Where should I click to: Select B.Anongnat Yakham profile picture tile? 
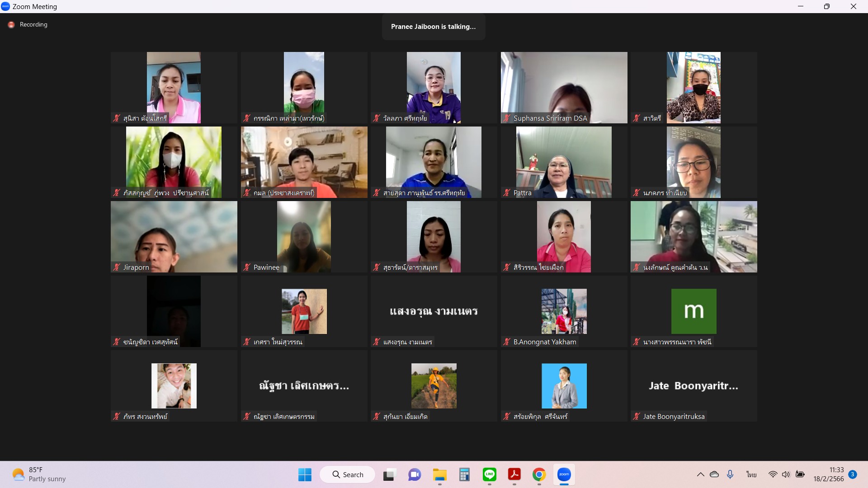point(564,311)
